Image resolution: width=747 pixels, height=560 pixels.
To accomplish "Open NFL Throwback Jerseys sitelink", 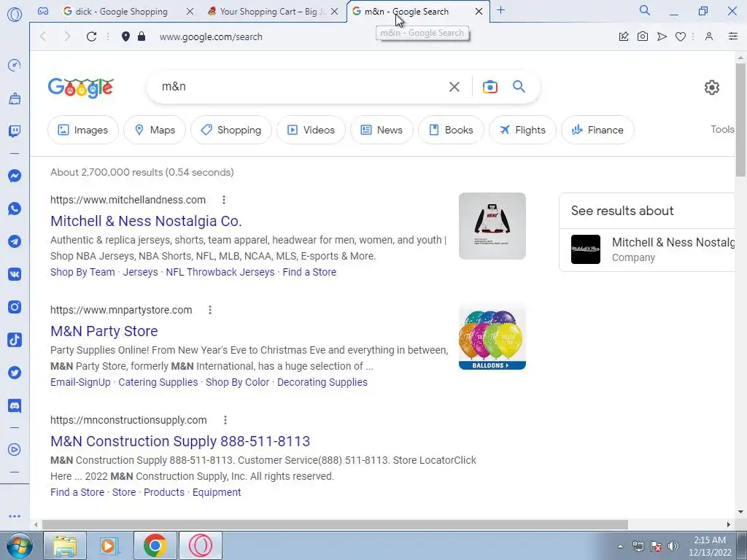I will click(x=220, y=272).
